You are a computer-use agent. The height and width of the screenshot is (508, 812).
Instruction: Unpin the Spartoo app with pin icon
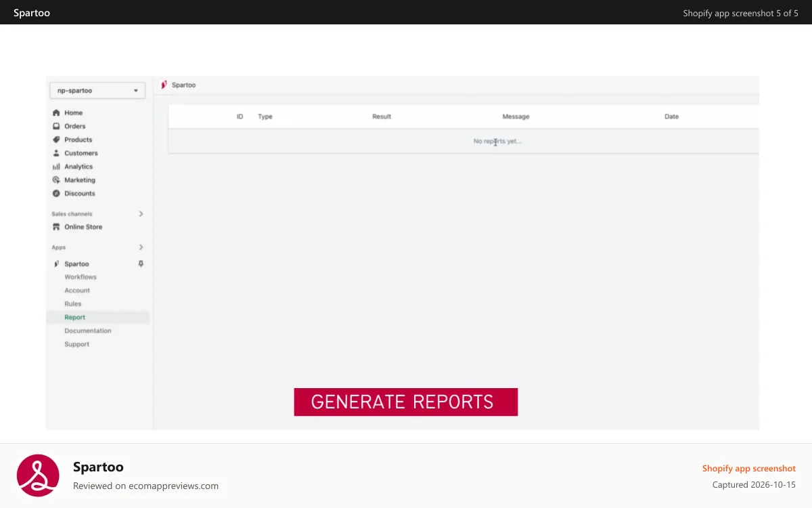click(x=141, y=263)
